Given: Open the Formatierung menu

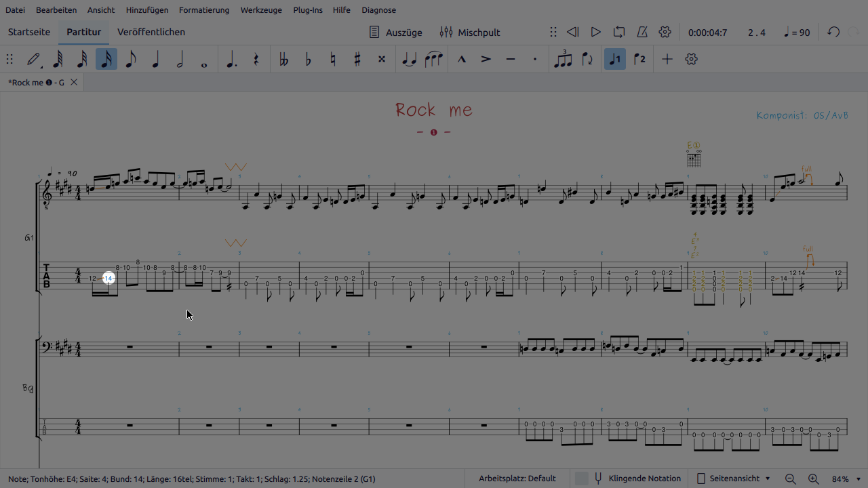Looking at the screenshot, I should [204, 10].
